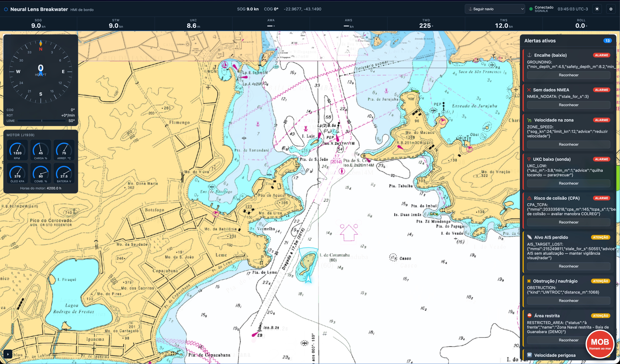Image resolution: width=620 pixels, height=364 pixels.
Task: Click the ALARME badge on Encalhe alert
Action: click(602, 55)
